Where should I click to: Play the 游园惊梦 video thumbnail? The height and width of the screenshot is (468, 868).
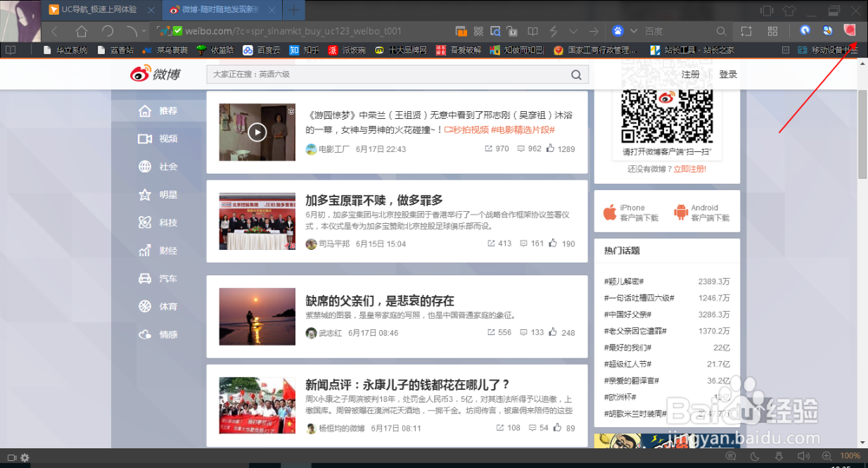click(257, 132)
